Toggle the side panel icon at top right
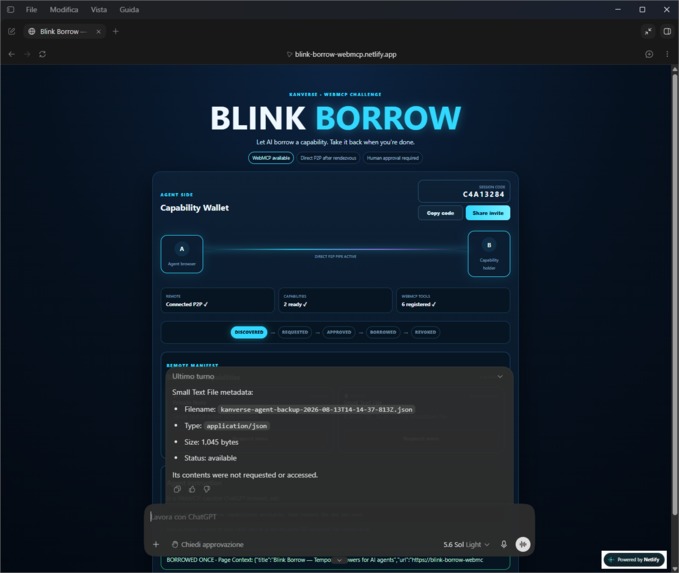This screenshot has width=679, height=573. pyautogui.click(x=667, y=32)
